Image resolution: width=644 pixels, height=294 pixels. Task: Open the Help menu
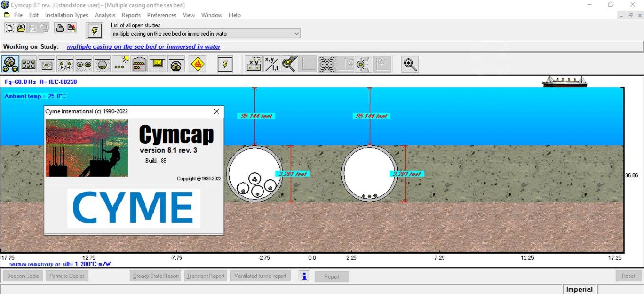(235, 15)
